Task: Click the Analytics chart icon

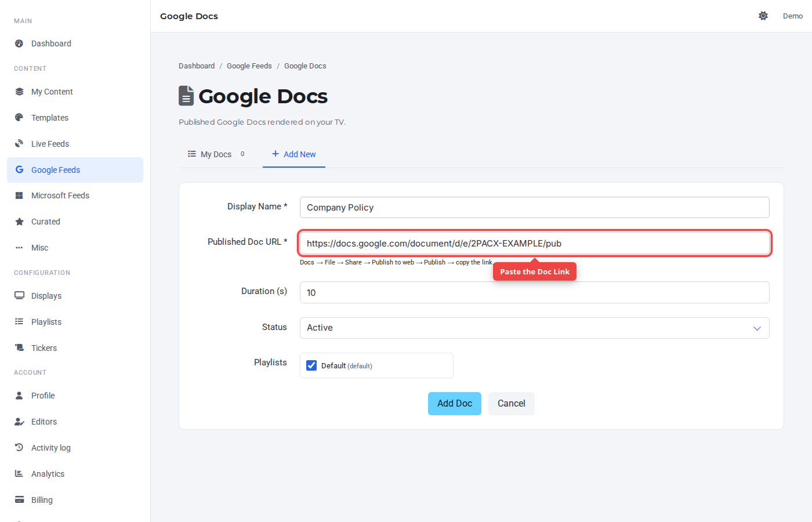Action: (x=19, y=474)
